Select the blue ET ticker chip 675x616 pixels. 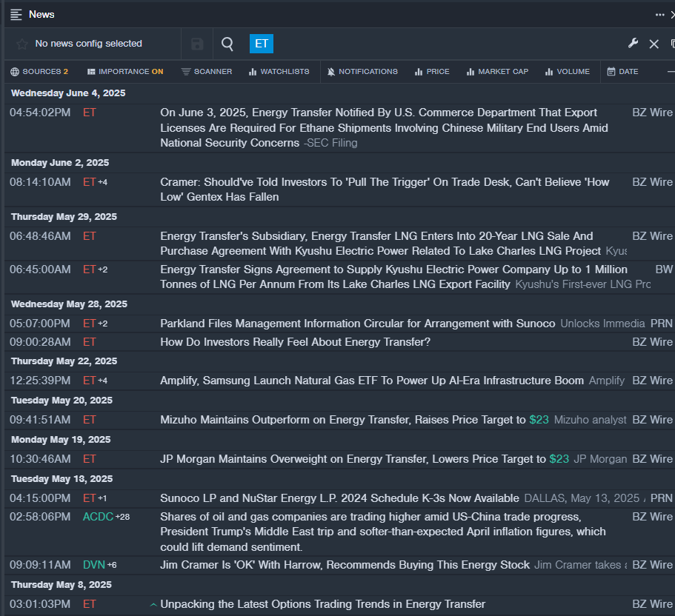pos(262,44)
